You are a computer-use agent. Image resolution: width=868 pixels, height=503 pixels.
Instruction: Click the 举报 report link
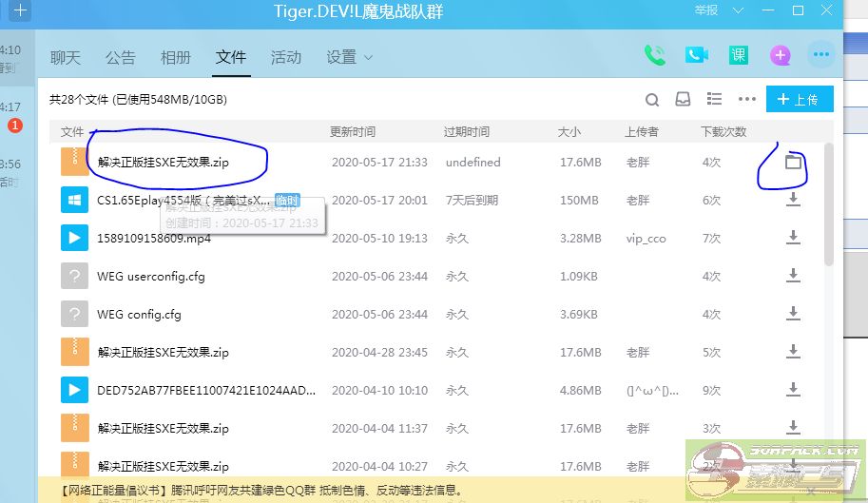tap(706, 10)
